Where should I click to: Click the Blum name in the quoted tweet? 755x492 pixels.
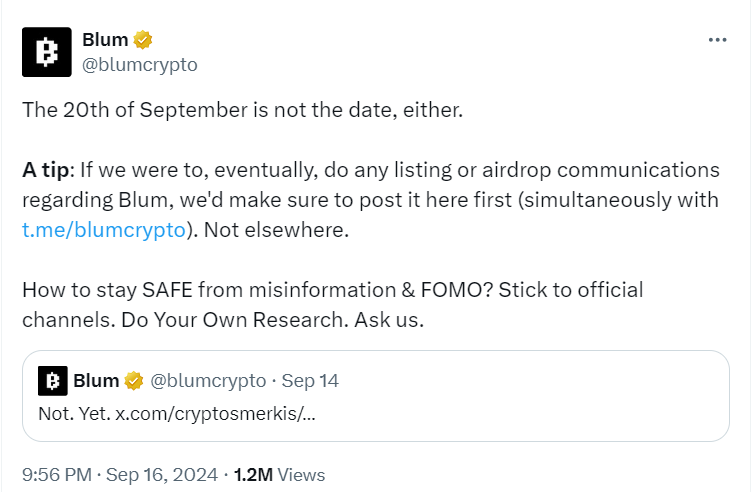96,381
